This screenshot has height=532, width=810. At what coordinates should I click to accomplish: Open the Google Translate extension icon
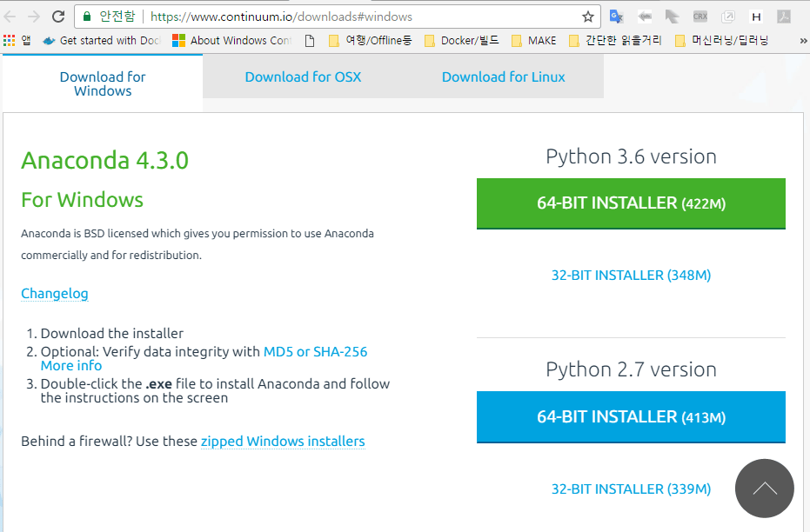point(616,17)
